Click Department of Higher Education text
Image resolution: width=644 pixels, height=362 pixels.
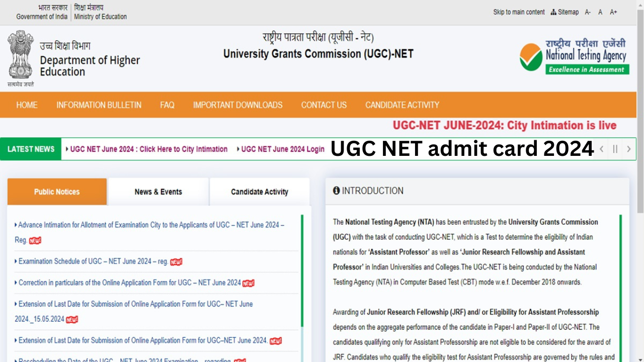90,66
